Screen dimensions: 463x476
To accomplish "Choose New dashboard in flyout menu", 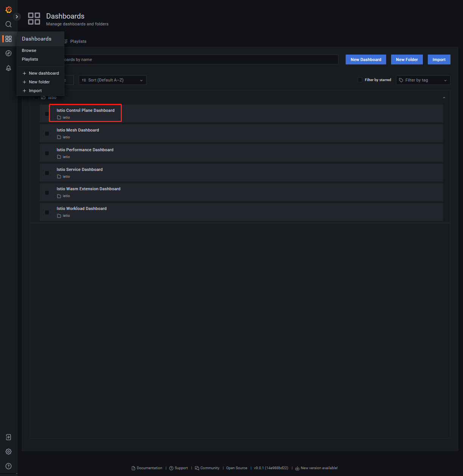I will point(41,73).
